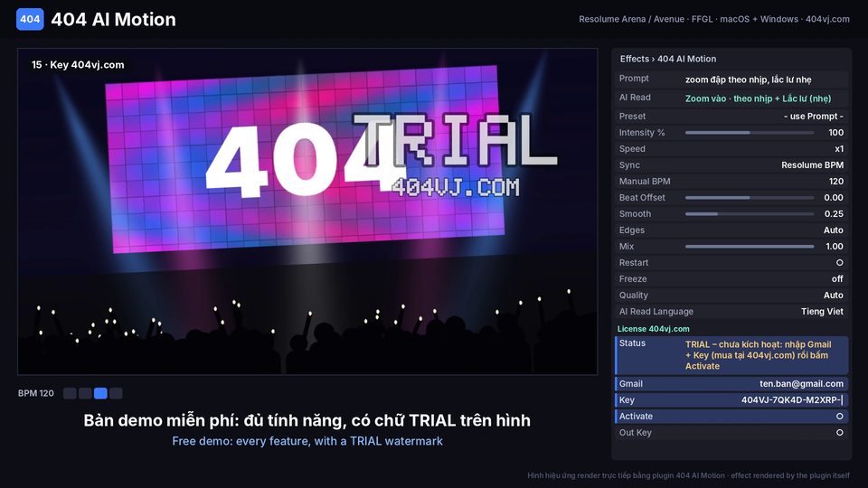Open the Speed dropdown showing x1

click(x=839, y=149)
